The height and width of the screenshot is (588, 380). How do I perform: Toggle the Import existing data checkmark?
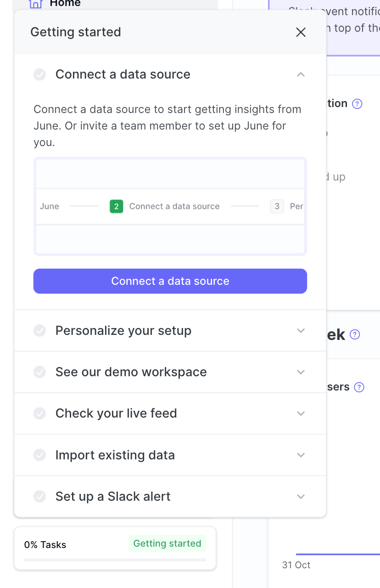coord(40,455)
